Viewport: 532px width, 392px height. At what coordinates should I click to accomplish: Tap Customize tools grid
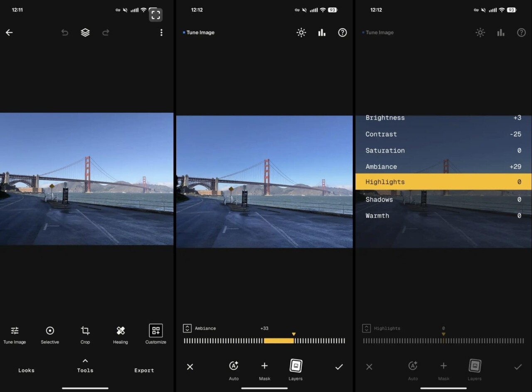pyautogui.click(x=156, y=335)
